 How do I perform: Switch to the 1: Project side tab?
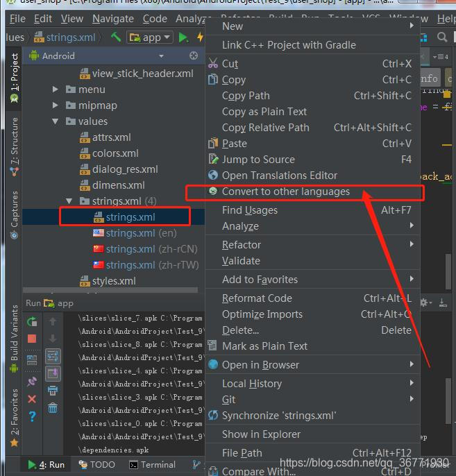tap(14, 78)
